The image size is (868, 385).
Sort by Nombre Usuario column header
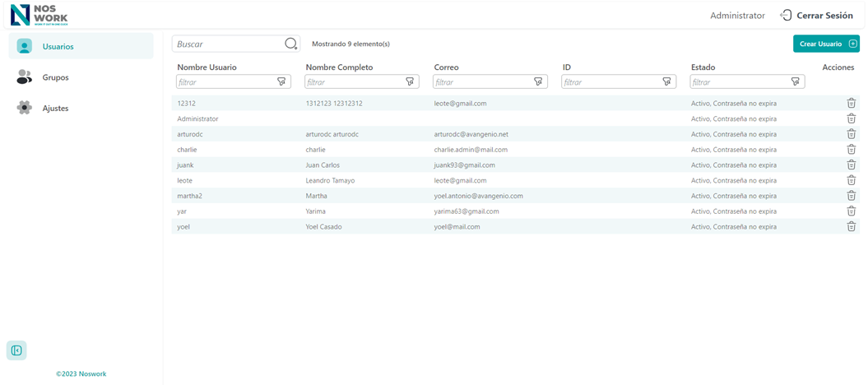coord(207,67)
